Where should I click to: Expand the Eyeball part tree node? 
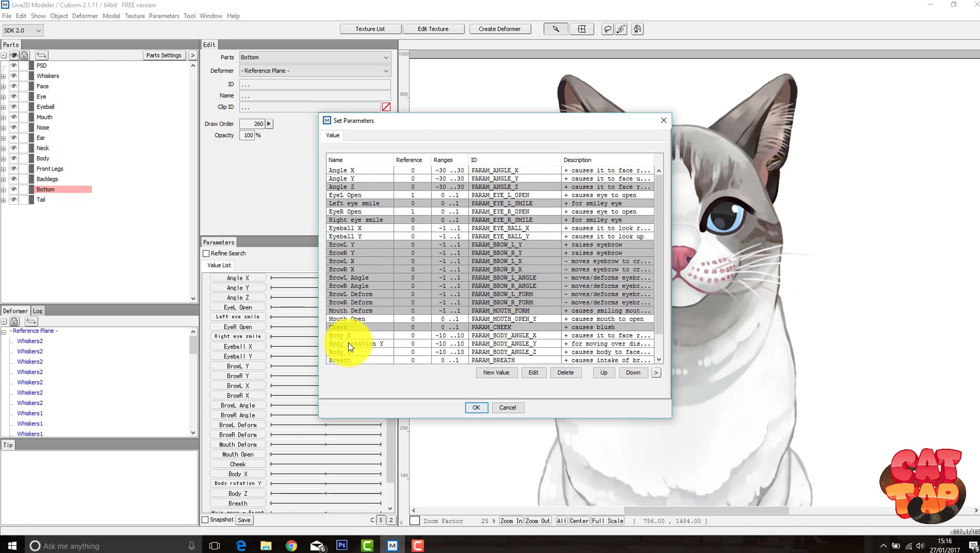click(4, 107)
